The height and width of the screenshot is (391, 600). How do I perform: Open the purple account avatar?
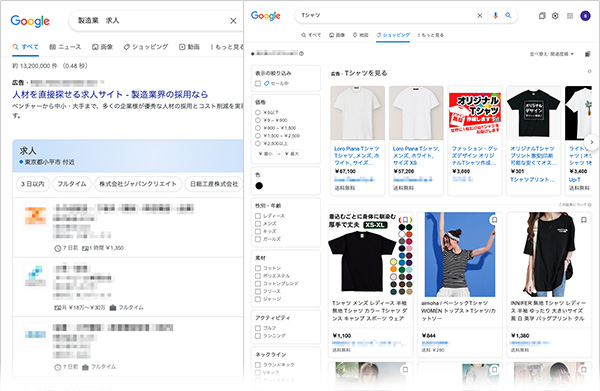pos(585,16)
